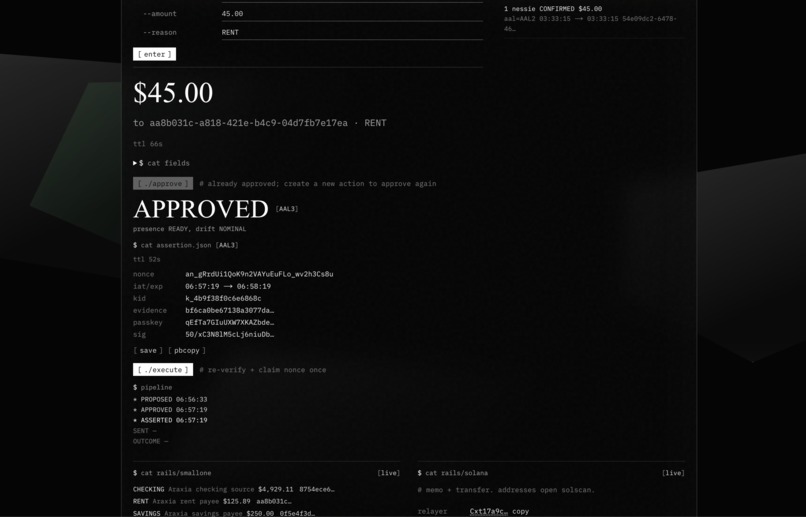806x517 pixels.
Task: Click the 'ttl 52s' assertion countdown
Action: coord(146,260)
